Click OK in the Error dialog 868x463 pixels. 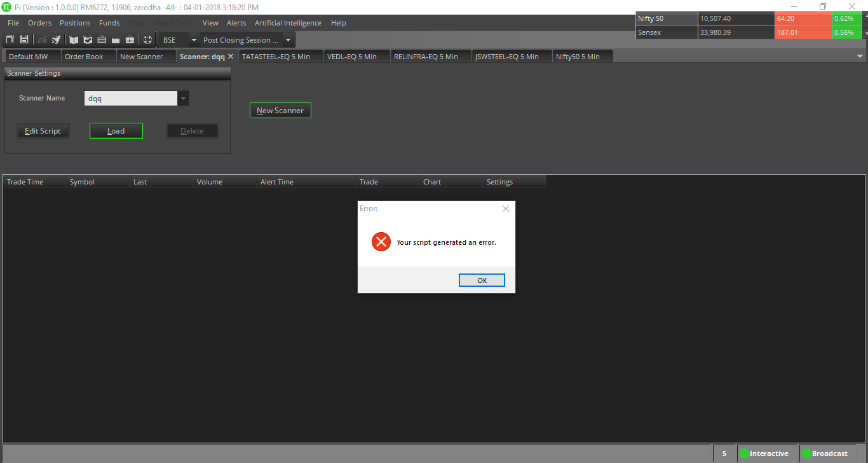pyautogui.click(x=482, y=280)
